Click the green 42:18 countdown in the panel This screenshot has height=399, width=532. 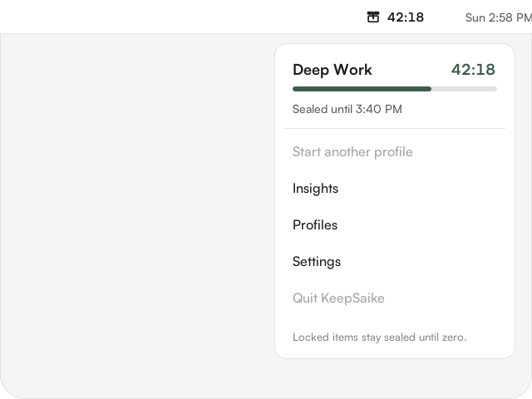coord(473,70)
